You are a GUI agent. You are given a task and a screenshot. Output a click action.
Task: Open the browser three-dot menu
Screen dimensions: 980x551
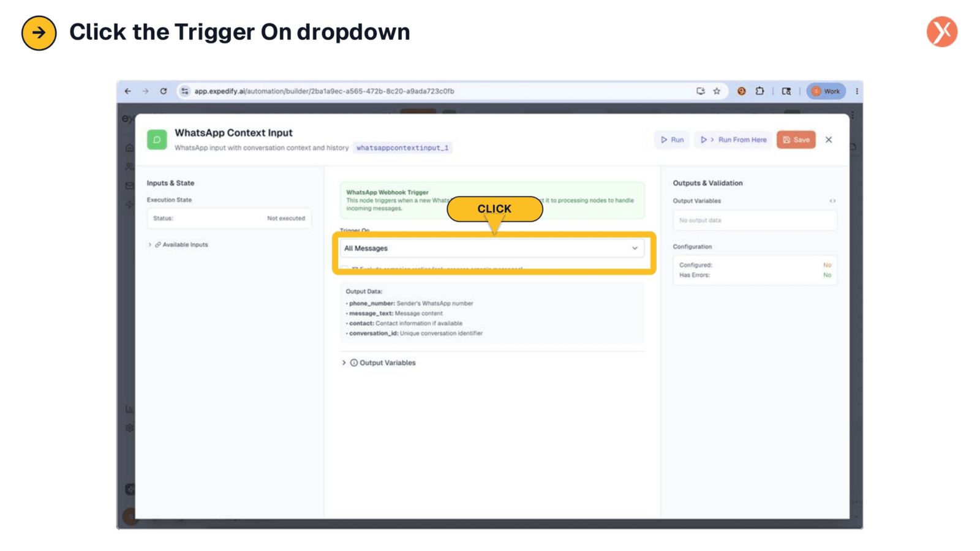click(856, 91)
